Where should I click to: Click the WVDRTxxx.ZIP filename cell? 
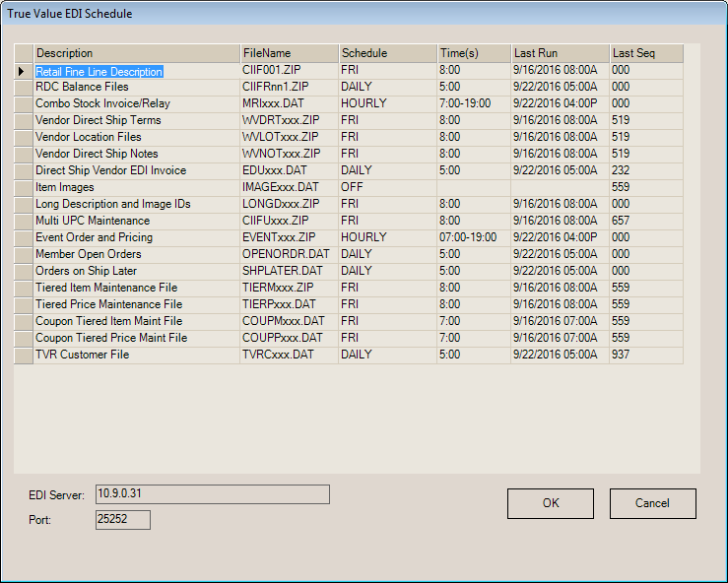click(x=290, y=121)
